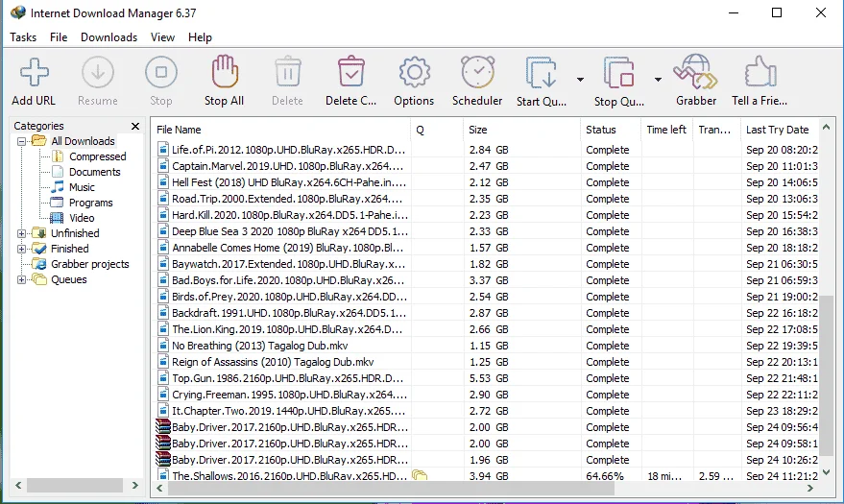
Task: Click the Stop download icon
Action: [x=161, y=72]
